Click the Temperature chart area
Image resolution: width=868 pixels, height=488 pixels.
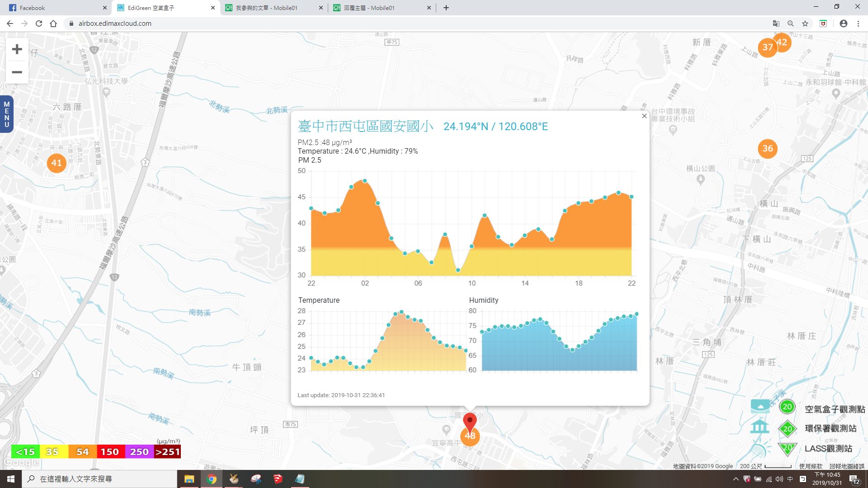388,341
